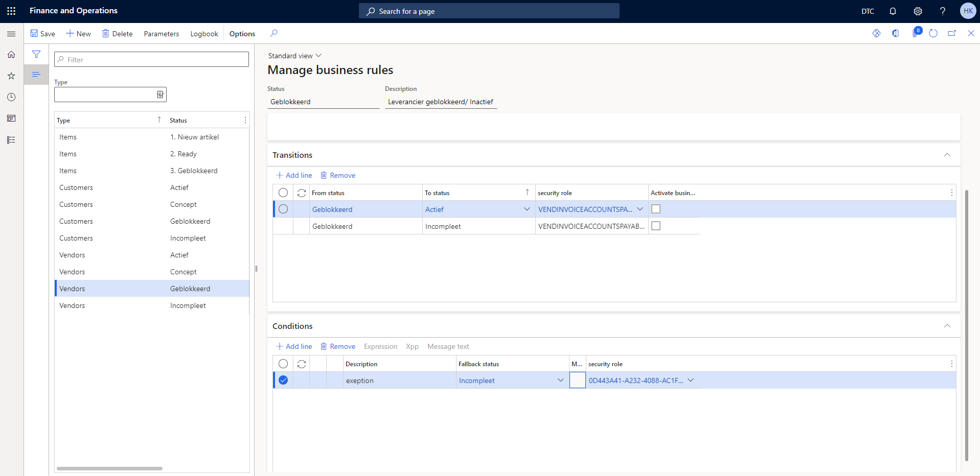
Task: Open the Options menu
Action: click(242, 34)
